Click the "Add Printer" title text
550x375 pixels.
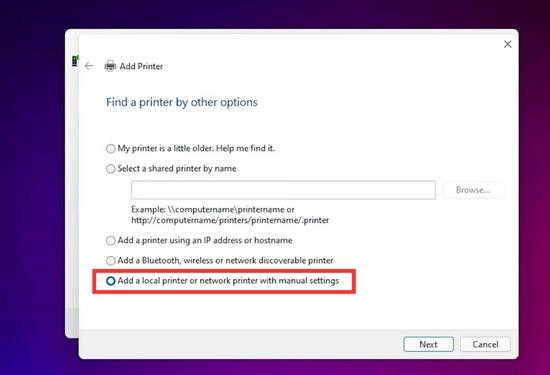(x=141, y=66)
